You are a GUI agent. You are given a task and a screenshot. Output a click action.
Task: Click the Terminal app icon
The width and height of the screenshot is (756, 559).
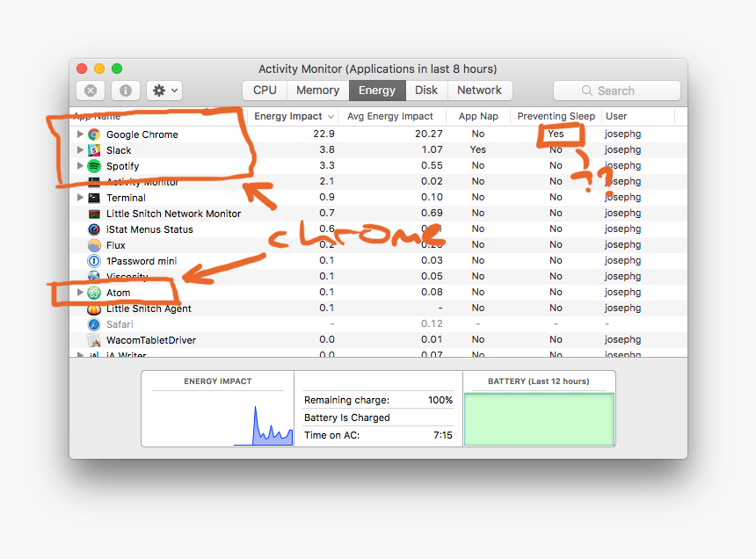[94, 198]
